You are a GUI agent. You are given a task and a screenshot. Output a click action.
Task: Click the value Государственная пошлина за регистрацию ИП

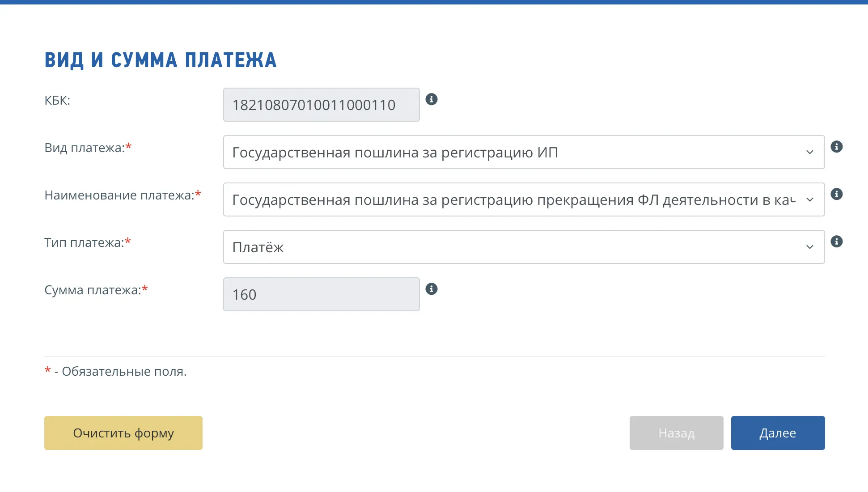click(394, 152)
